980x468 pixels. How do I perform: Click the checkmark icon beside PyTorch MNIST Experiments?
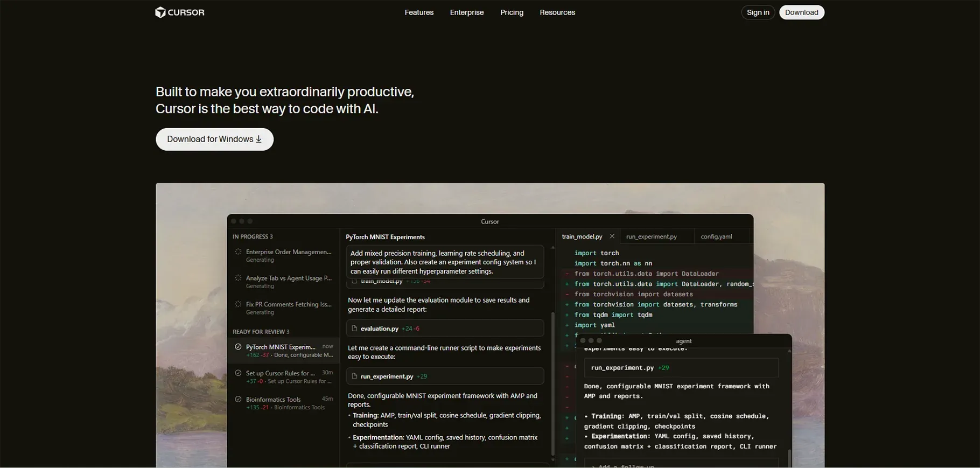coord(238,347)
